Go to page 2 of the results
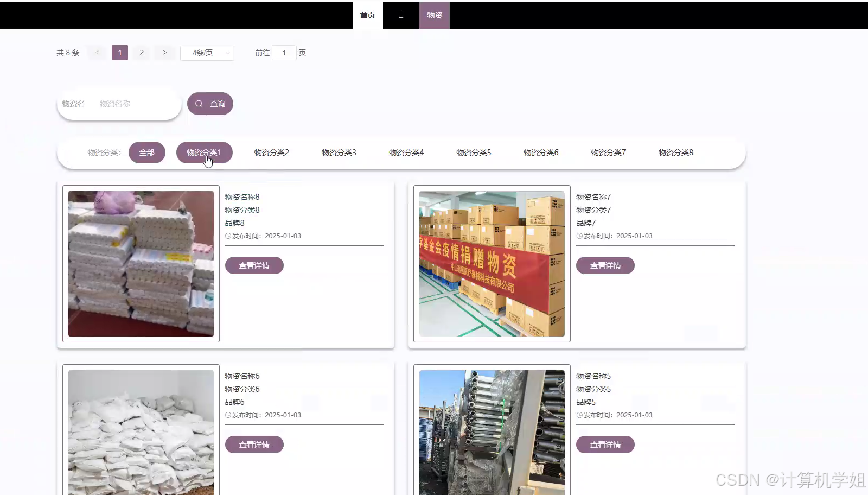 point(142,53)
